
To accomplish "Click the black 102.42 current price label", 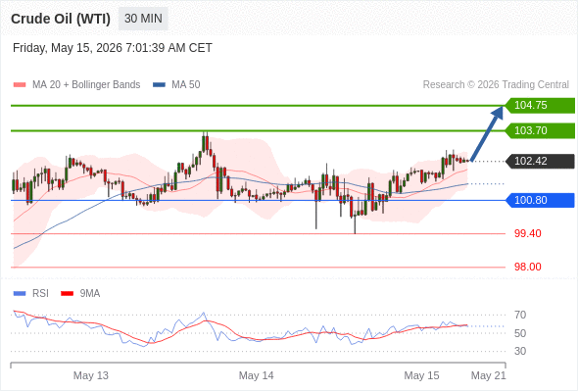I will [x=540, y=161].
